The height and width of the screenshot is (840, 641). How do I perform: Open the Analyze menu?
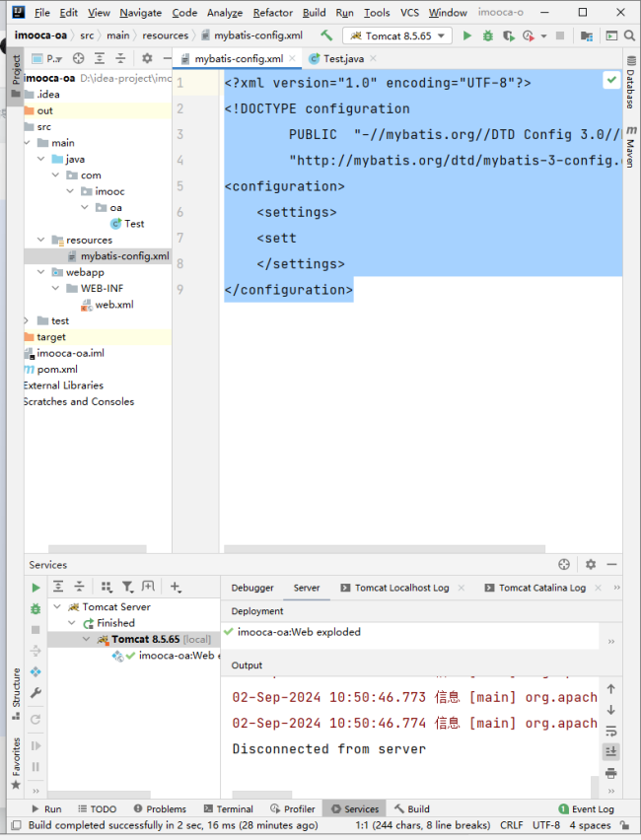[225, 12]
